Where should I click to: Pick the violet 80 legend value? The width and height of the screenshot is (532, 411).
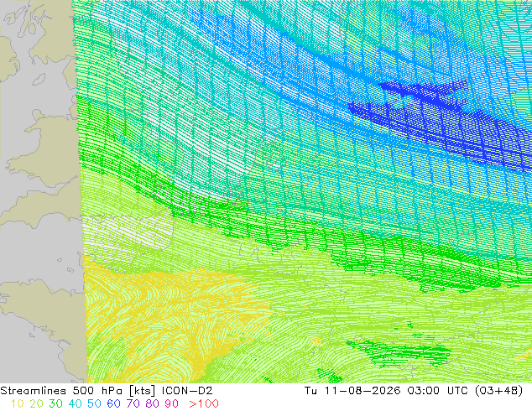tap(153, 403)
